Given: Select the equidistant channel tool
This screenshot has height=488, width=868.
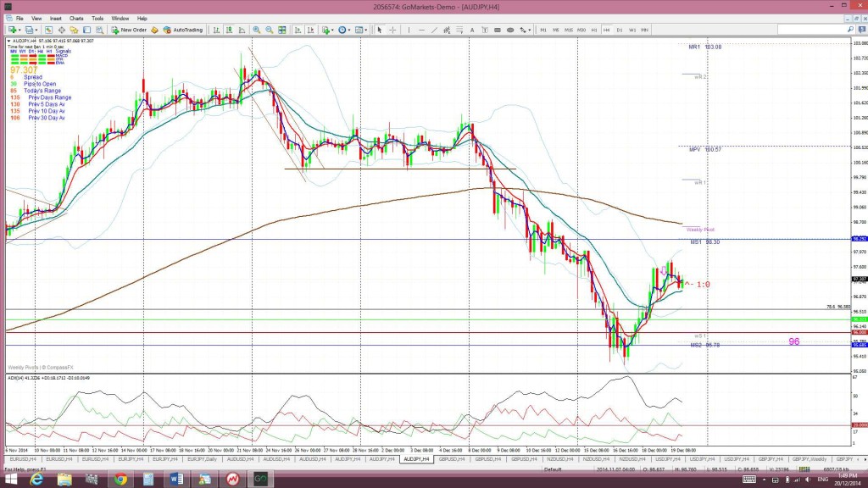Looking at the screenshot, I should (447, 30).
